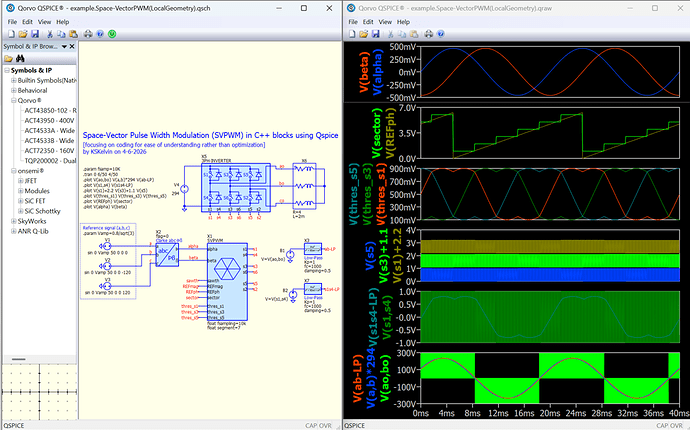The width and height of the screenshot is (690, 430).
Task: Click the greyed Paste icon in waveform window
Action: point(414,34)
